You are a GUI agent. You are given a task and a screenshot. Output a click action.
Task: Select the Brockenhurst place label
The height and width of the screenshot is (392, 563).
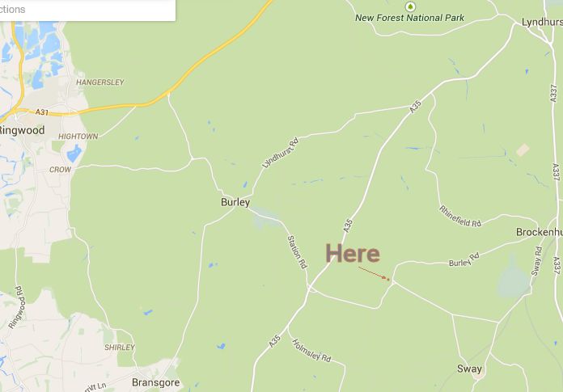click(x=540, y=232)
